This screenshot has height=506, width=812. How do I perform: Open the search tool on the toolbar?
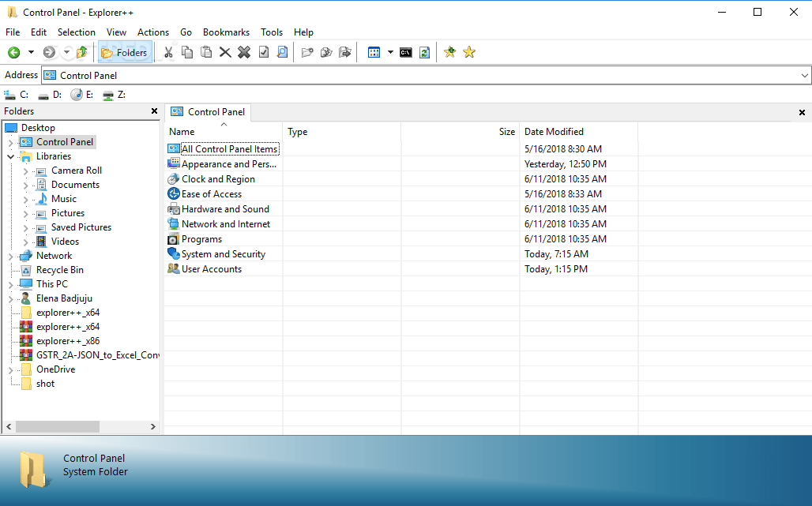point(282,51)
